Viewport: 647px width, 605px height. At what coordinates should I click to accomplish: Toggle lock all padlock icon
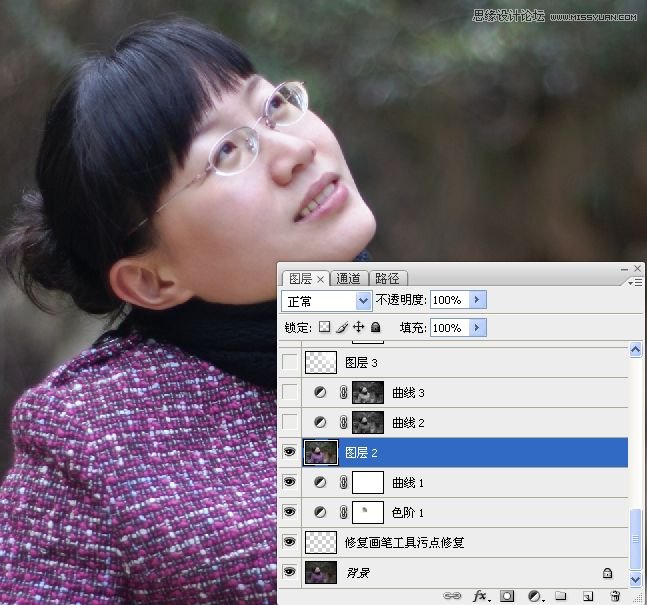[375, 327]
